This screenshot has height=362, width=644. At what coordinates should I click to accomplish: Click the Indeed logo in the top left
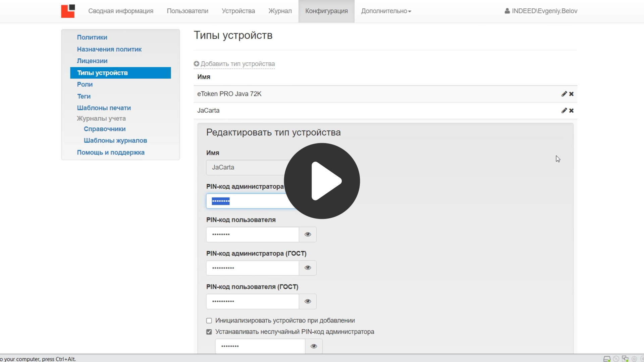coord(68,11)
